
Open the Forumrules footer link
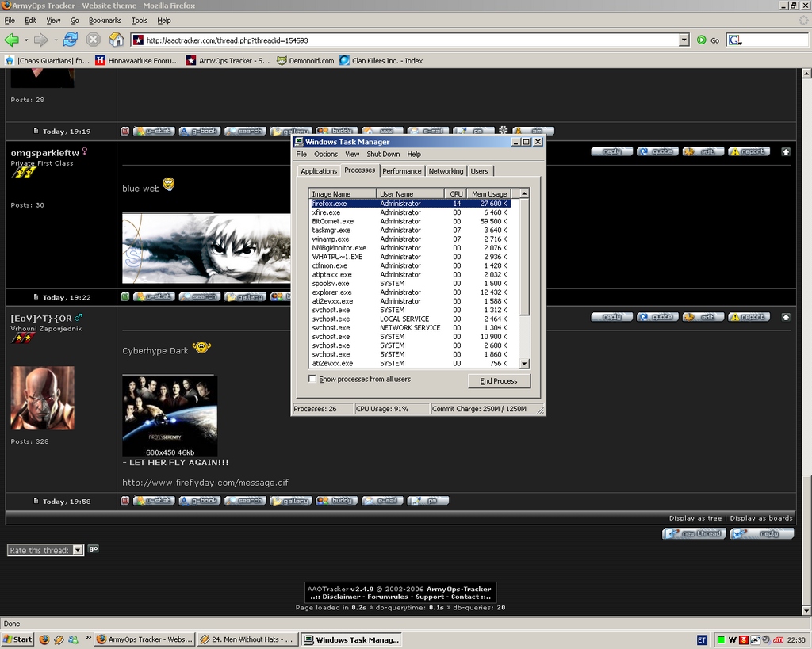click(x=388, y=597)
